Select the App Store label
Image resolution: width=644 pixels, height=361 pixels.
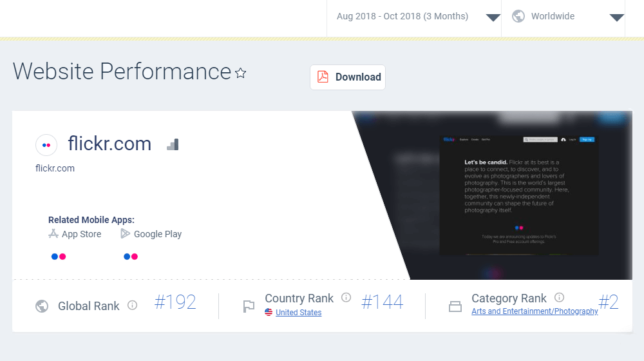click(81, 234)
